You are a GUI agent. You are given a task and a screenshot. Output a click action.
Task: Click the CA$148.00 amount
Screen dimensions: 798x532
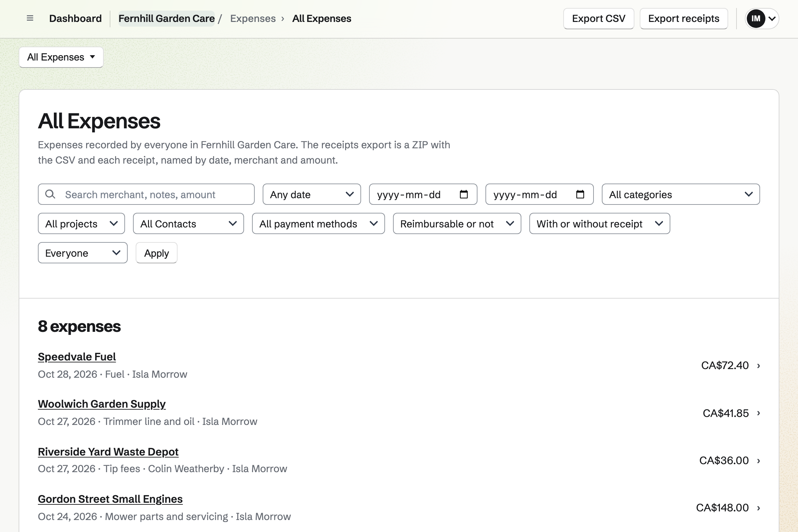pyautogui.click(x=722, y=508)
